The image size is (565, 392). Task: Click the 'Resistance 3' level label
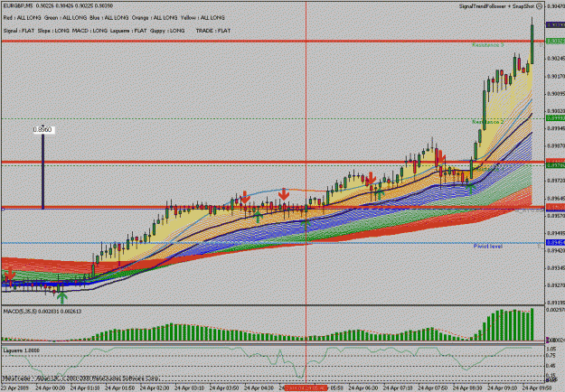click(488, 45)
